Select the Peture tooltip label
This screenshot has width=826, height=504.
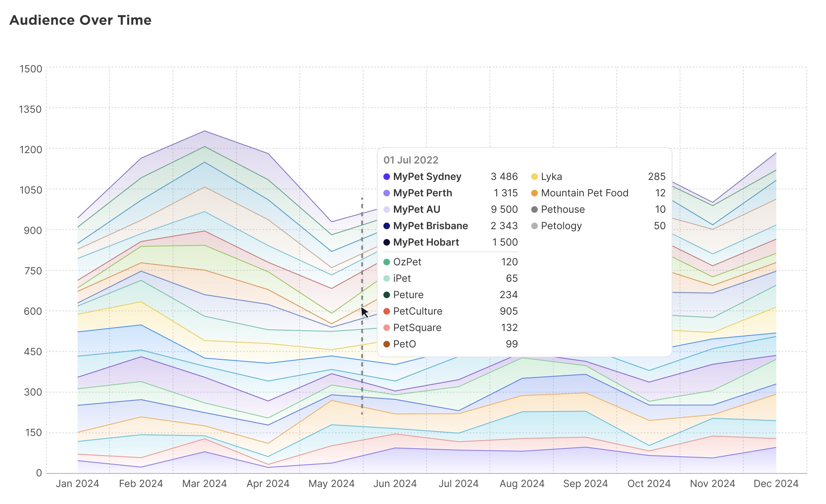point(408,295)
